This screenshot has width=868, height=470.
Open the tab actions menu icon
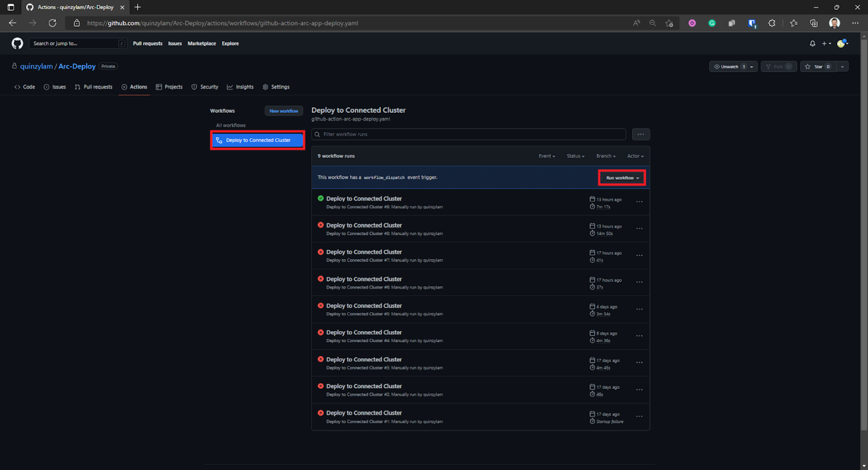click(11, 7)
